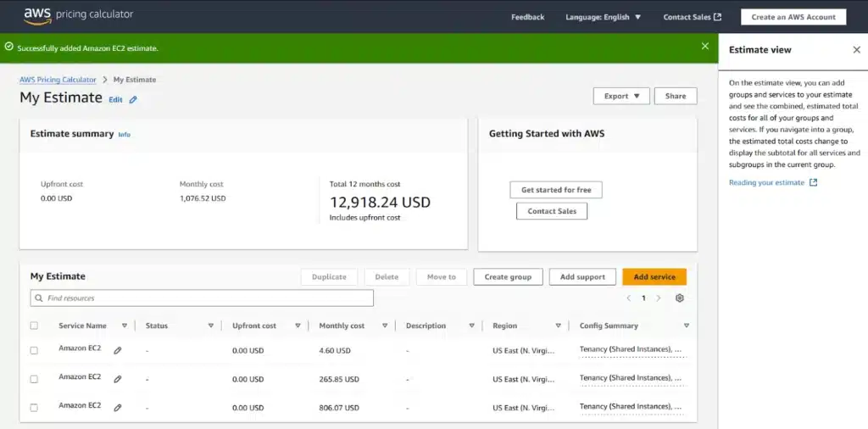Sort by Status column arrow
The height and width of the screenshot is (429, 868).
click(x=211, y=326)
